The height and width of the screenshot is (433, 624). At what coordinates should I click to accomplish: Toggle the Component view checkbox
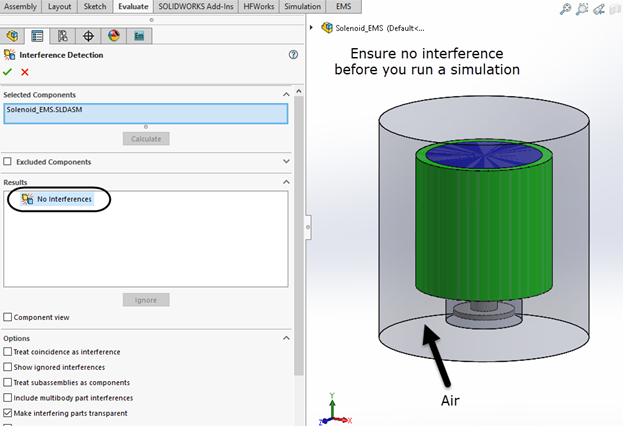pyautogui.click(x=9, y=317)
